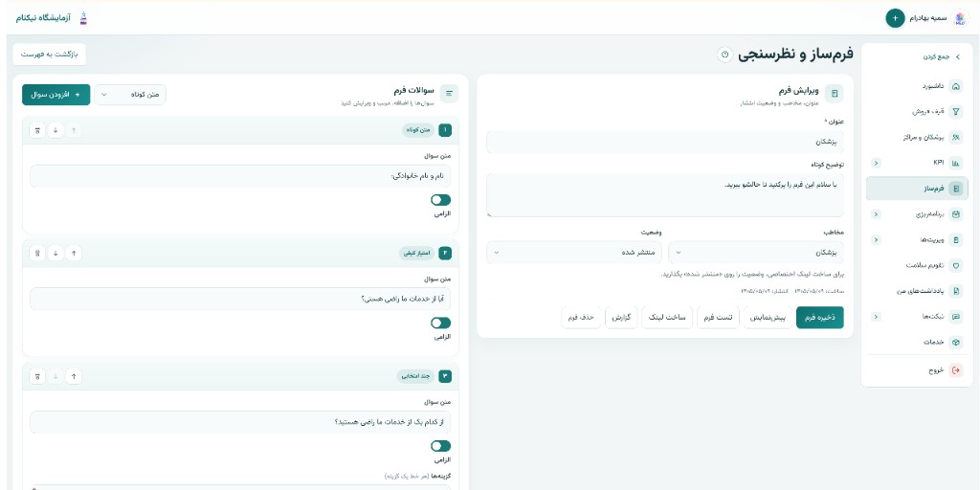Move question 2 down with its arrow

[56, 253]
